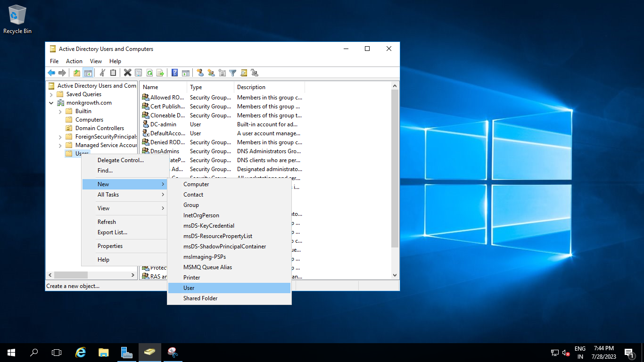Click the Filter funnel toolbar icon
This screenshot has height=362, width=644.
[x=232, y=73]
